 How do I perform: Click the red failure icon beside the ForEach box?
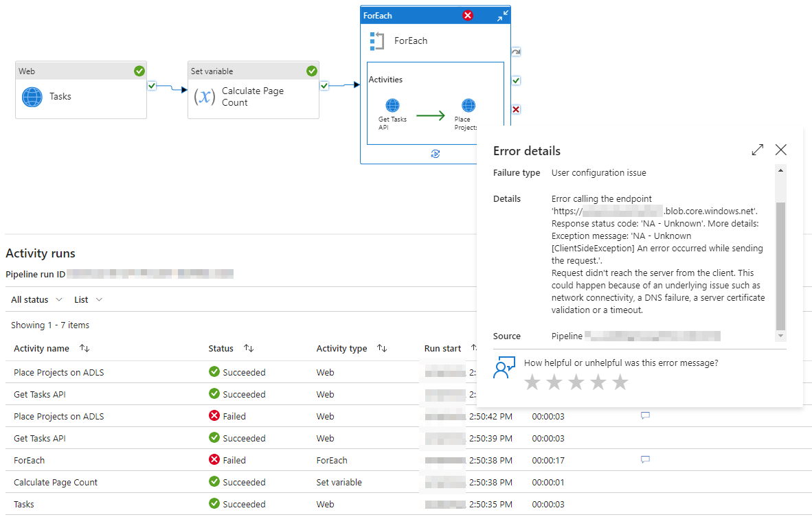pos(515,108)
